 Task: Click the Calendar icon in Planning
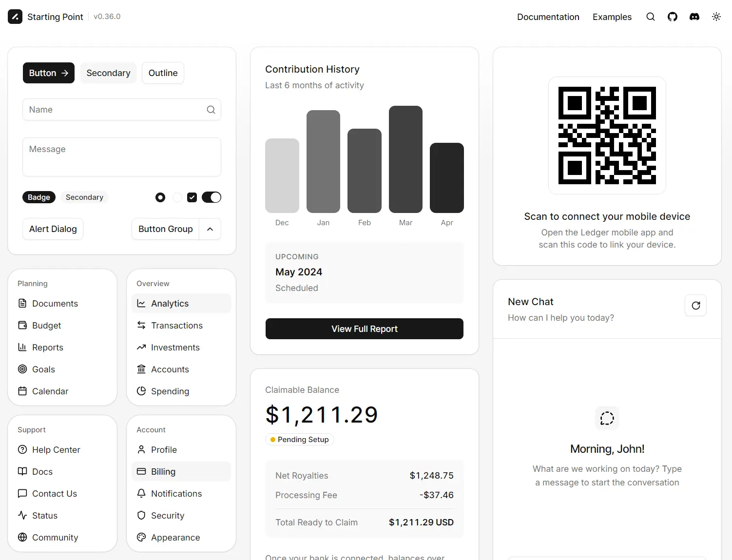pos(22,391)
